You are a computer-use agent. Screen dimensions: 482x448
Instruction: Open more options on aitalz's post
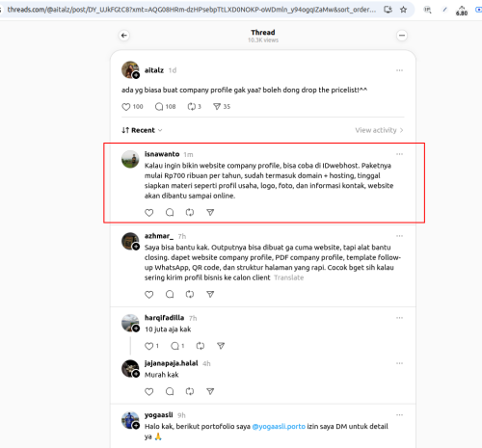[399, 70]
